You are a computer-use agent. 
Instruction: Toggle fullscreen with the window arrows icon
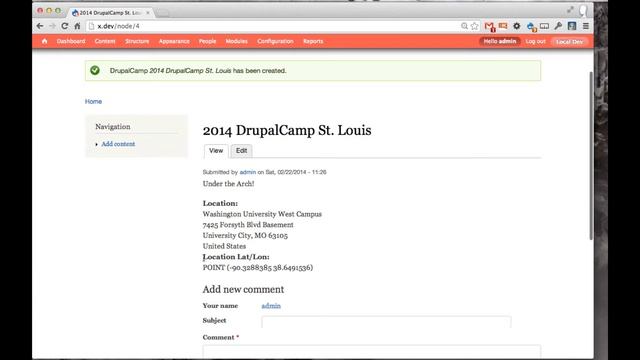click(570, 10)
